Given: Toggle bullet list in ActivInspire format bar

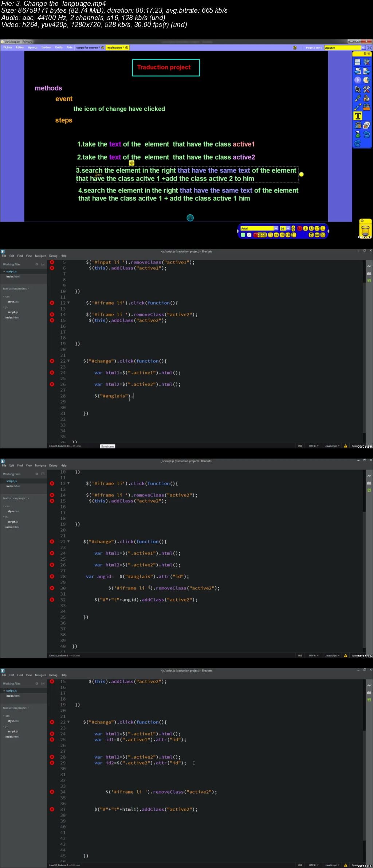Looking at the screenshot, I should point(294,235).
